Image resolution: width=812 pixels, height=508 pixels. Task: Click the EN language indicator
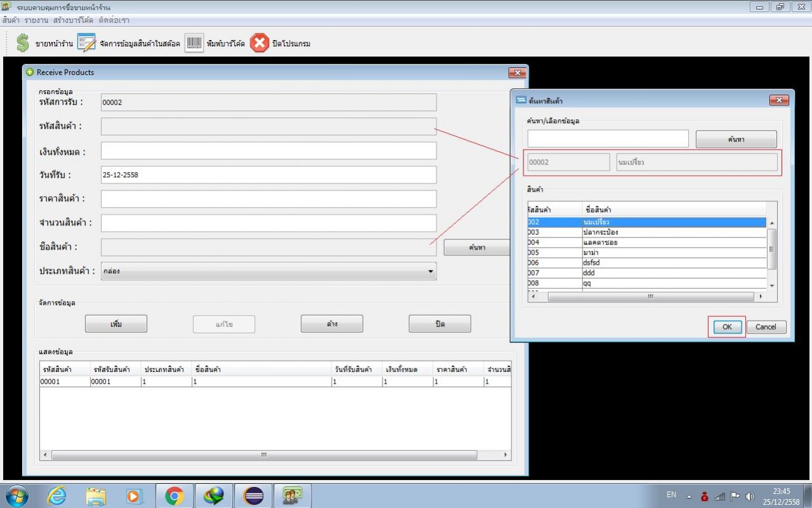pos(671,494)
